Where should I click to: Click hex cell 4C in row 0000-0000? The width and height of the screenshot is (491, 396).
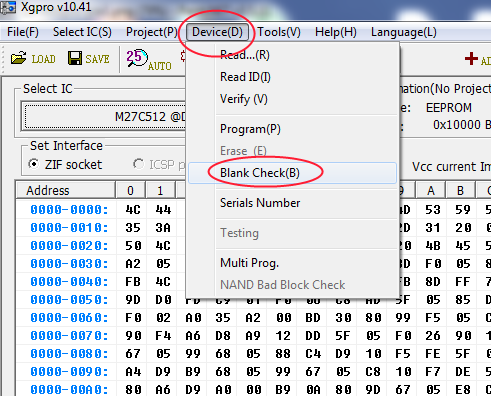pyautogui.click(x=133, y=210)
